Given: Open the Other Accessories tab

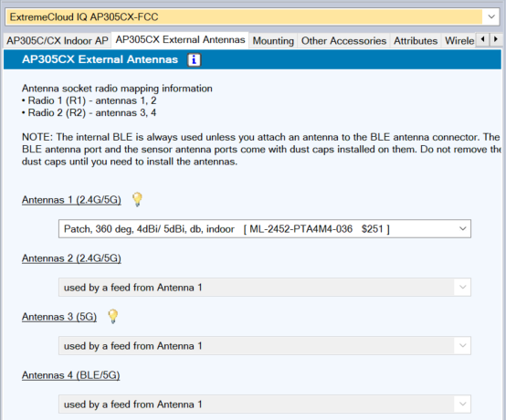Looking at the screenshot, I should pos(343,41).
